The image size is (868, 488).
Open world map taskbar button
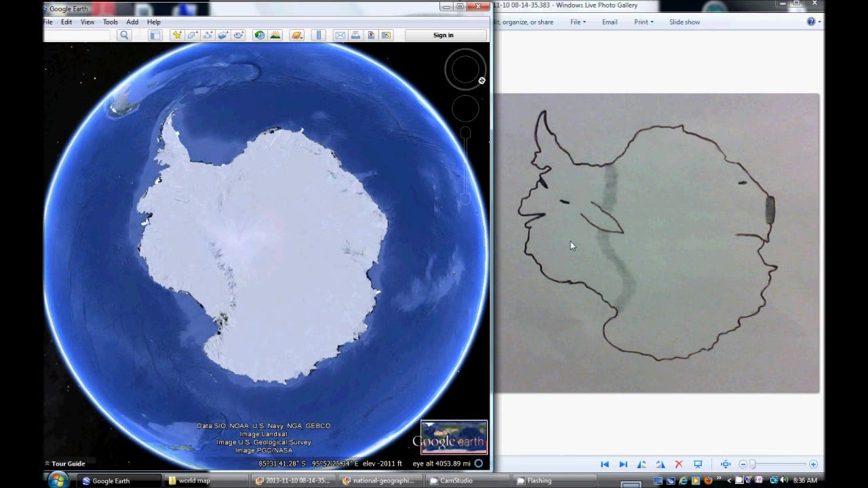coord(207,481)
